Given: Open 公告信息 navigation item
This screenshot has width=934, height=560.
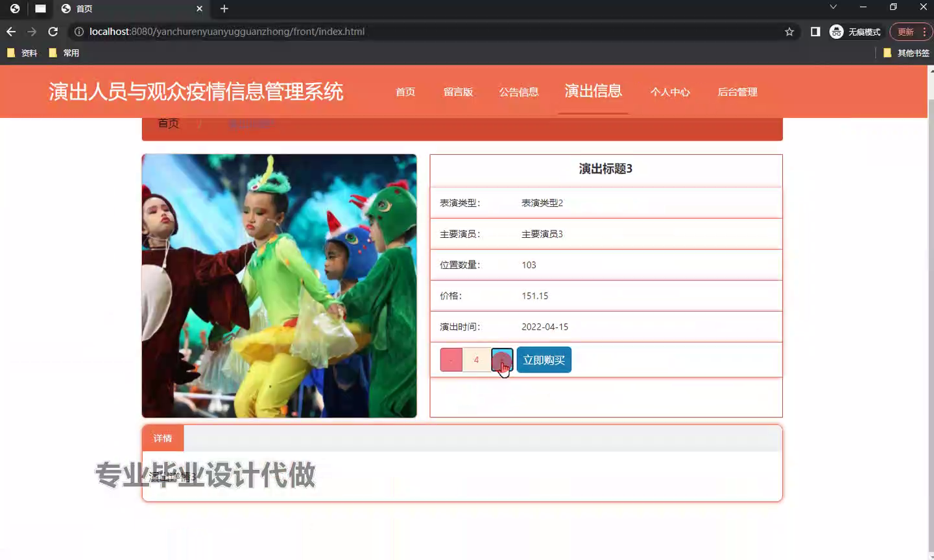Looking at the screenshot, I should (519, 92).
